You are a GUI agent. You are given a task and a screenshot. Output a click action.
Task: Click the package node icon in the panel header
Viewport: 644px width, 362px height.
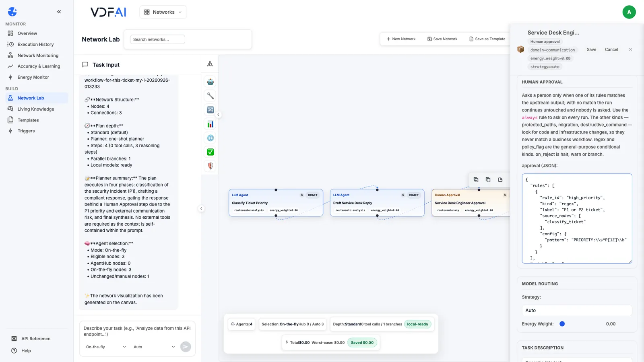click(520, 49)
